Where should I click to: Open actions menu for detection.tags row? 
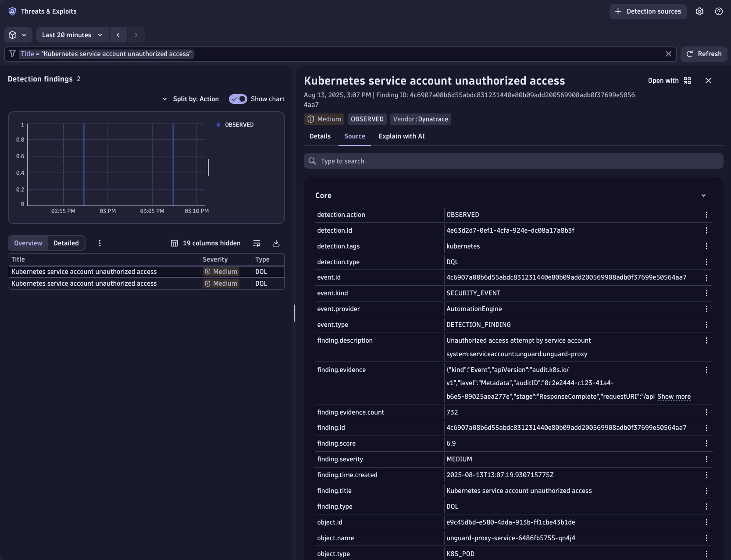point(706,246)
